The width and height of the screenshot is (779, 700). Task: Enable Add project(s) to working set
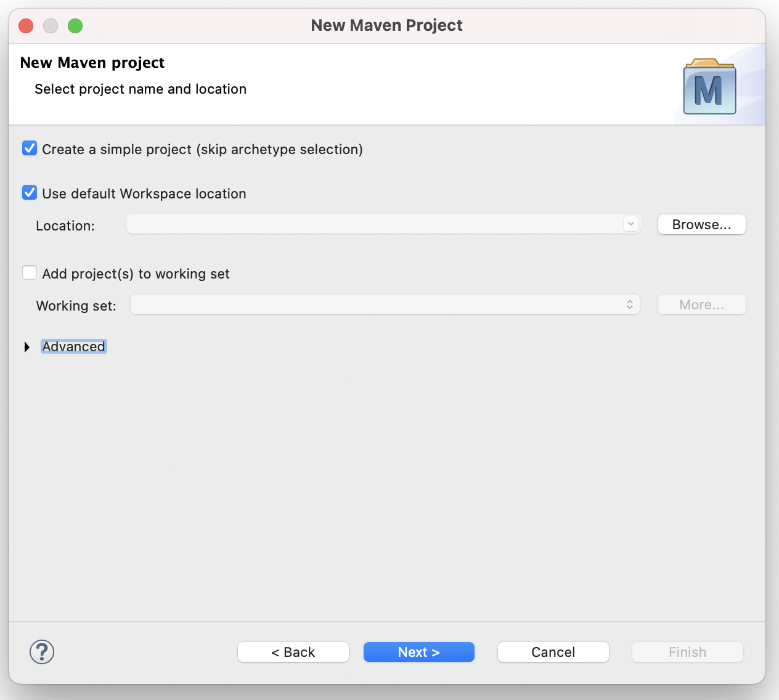coord(30,273)
